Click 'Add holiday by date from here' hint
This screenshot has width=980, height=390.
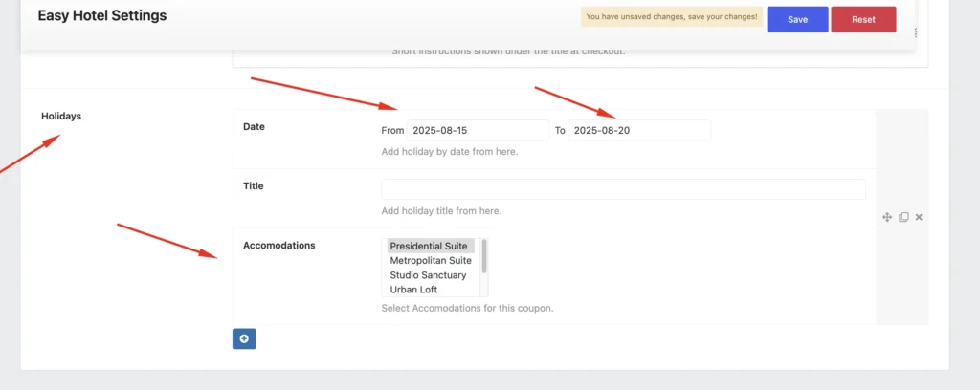click(x=450, y=152)
